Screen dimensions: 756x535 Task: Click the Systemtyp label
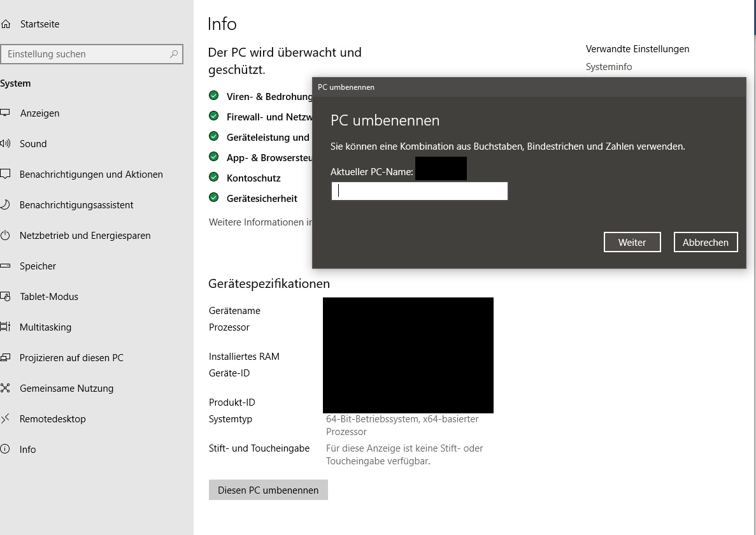(x=231, y=419)
